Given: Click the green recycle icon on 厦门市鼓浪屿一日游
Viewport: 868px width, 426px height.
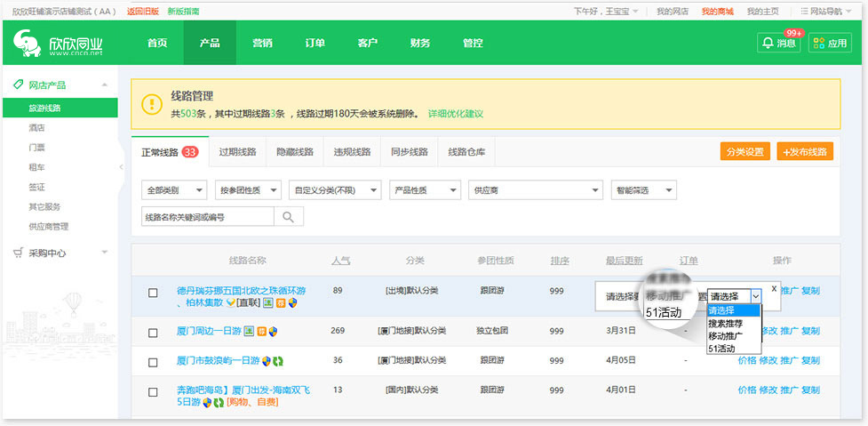Looking at the screenshot, I should click(278, 361).
